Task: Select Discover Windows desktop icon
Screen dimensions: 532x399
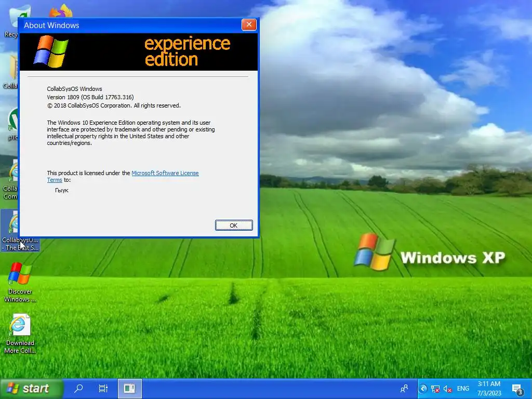Action: pos(20,282)
